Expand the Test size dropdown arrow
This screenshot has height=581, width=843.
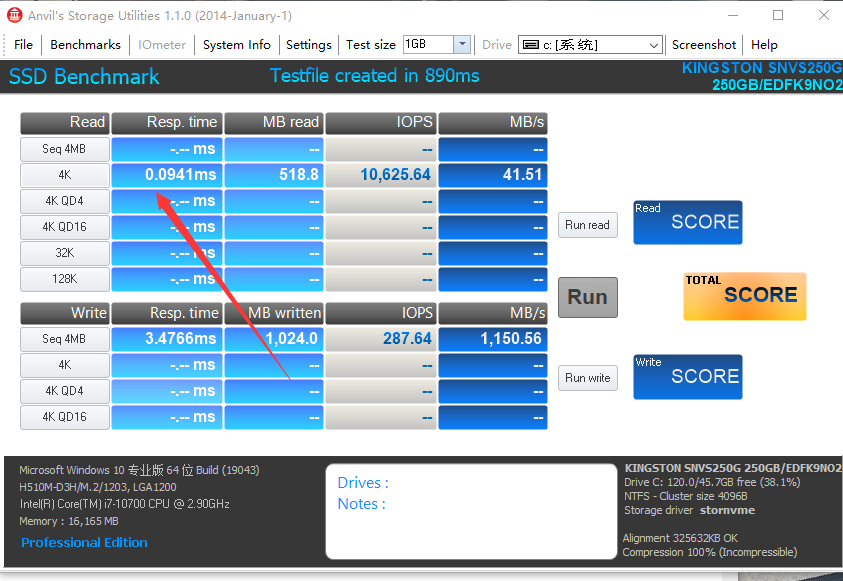click(462, 45)
